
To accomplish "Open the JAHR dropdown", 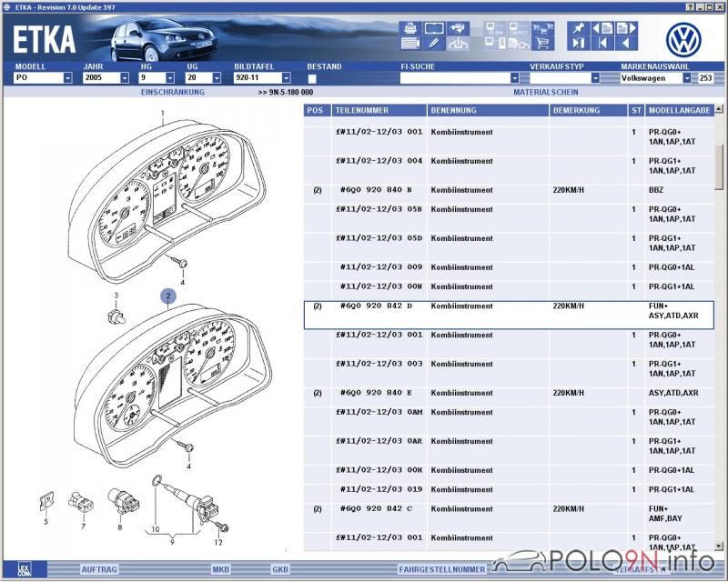I will [125, 78].
